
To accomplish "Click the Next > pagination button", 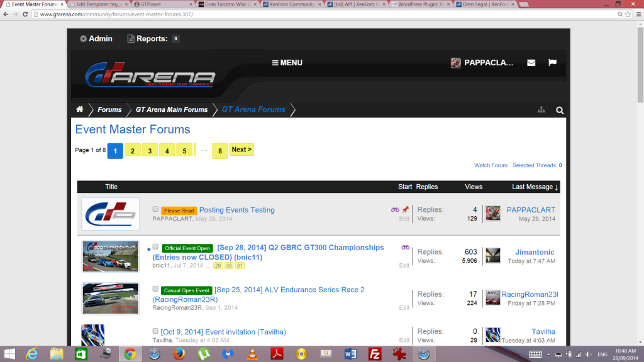I will pyautogui.click(x=241, y=150).
